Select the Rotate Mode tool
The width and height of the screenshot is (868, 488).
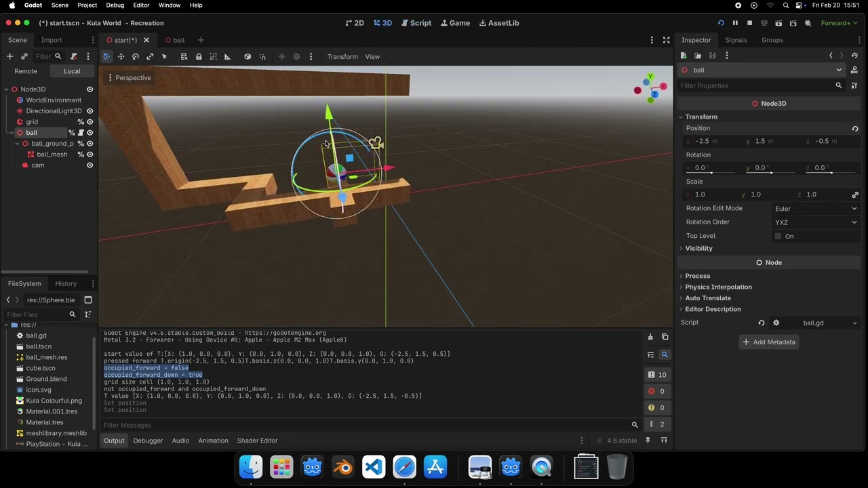(136, 57)
